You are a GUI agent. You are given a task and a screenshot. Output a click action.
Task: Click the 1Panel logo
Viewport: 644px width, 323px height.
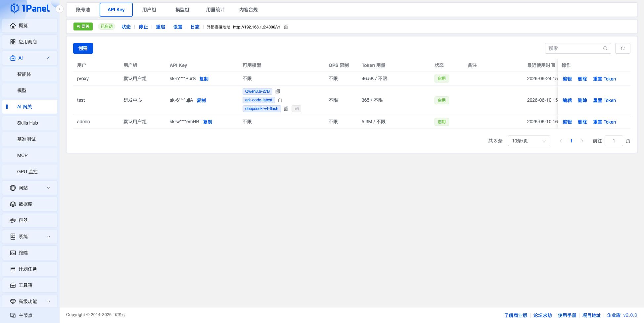tap(30, 8)
